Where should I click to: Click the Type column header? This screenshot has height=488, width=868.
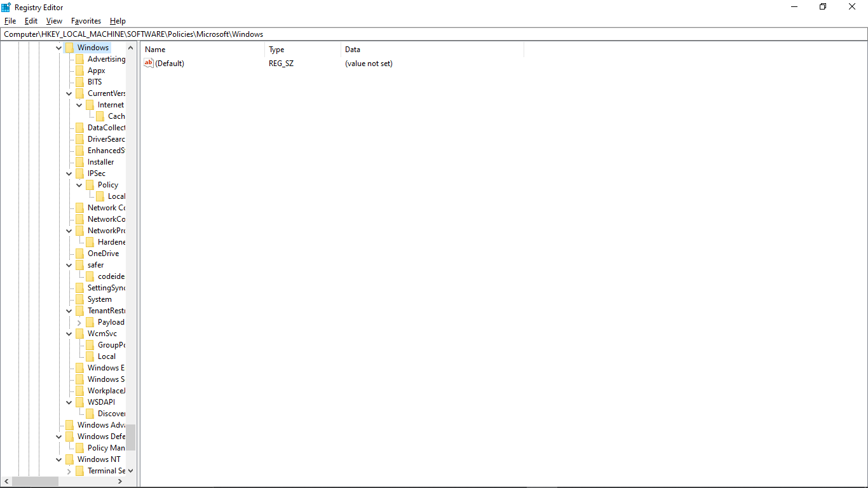[302, 49]
